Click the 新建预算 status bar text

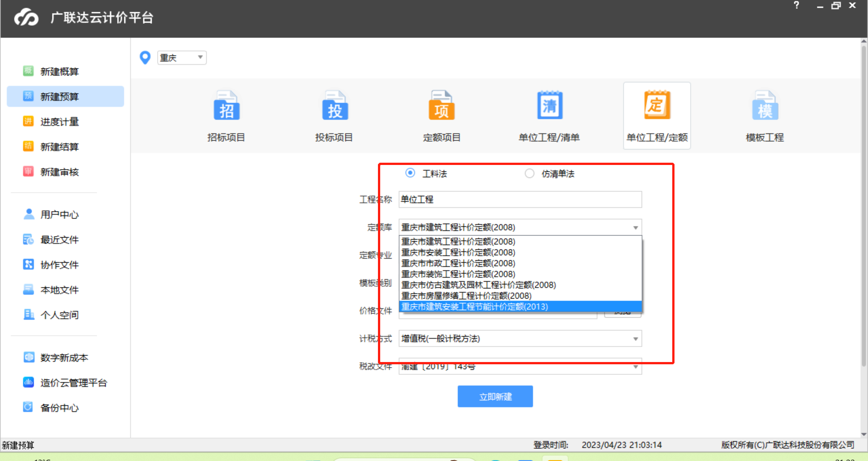pos(18,445)
